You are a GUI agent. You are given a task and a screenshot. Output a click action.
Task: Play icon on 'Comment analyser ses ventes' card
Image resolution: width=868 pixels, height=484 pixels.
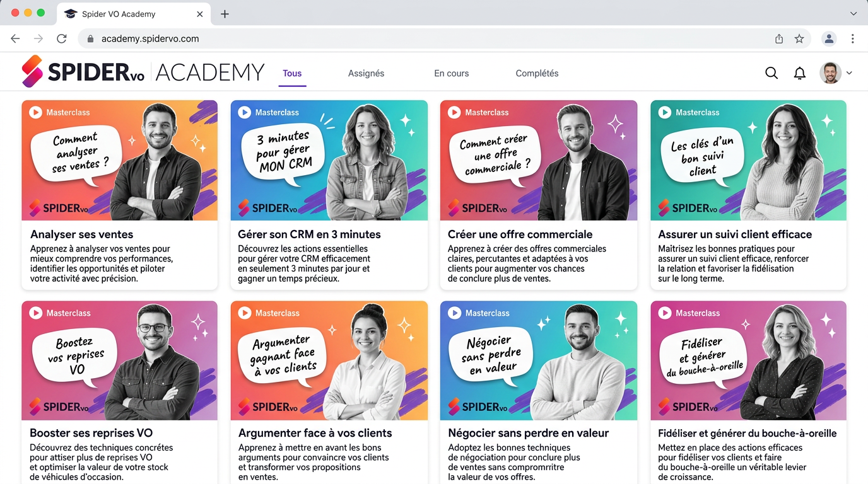(35, 112)
